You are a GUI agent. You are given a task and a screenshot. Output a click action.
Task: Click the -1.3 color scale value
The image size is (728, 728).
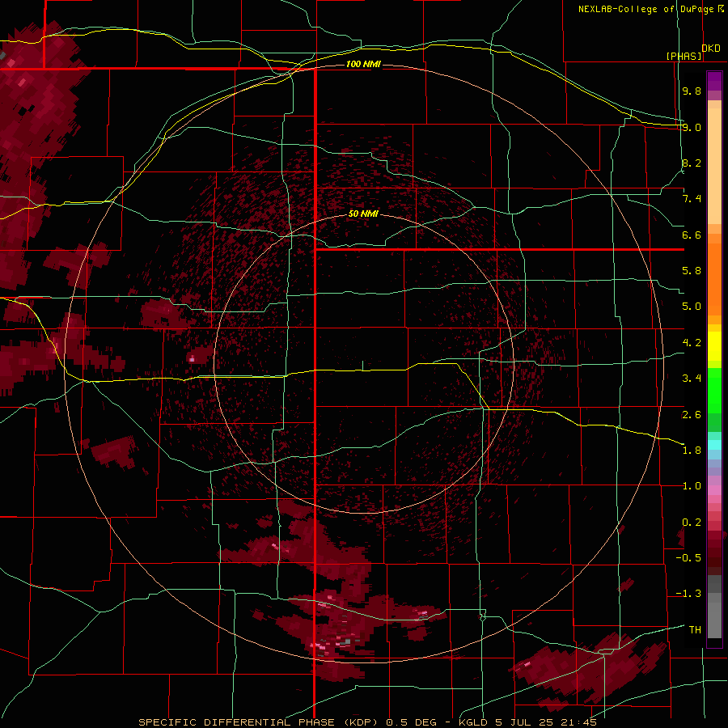click(x=688, y=594)
